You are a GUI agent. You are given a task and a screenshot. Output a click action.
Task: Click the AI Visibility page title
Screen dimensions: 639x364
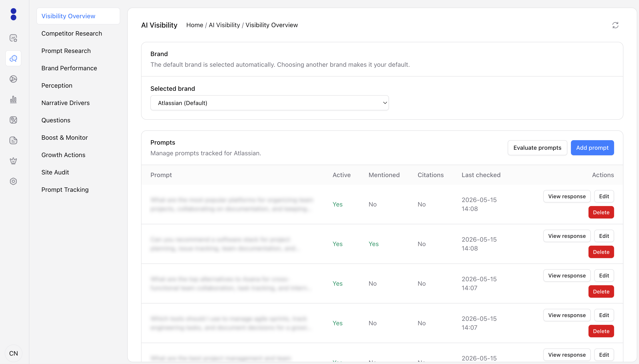coord(159,25)
